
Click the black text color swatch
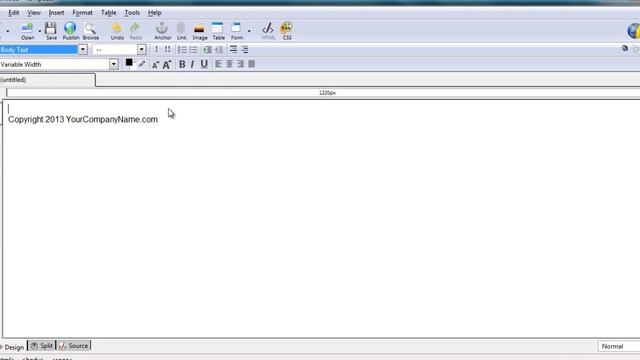[129, 63]
